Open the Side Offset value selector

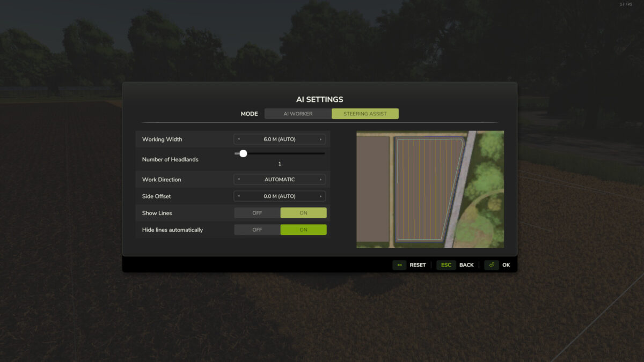[x=280, y=196]
